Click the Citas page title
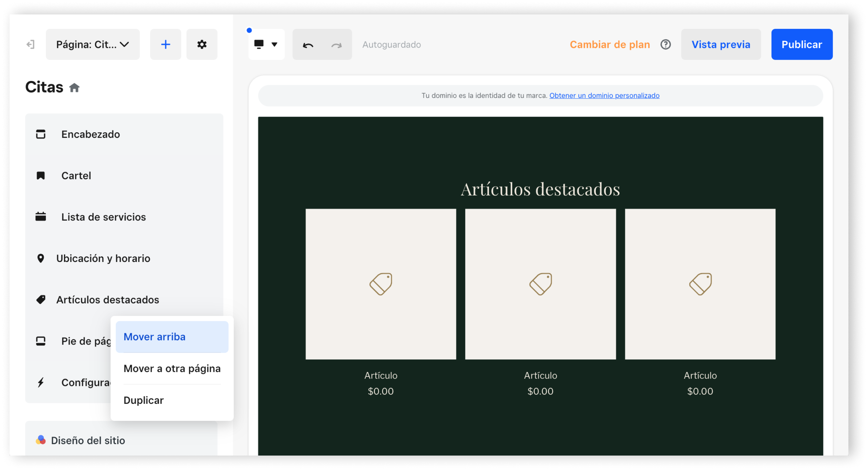This screenshot has height=470, width=868. [44, 87]
